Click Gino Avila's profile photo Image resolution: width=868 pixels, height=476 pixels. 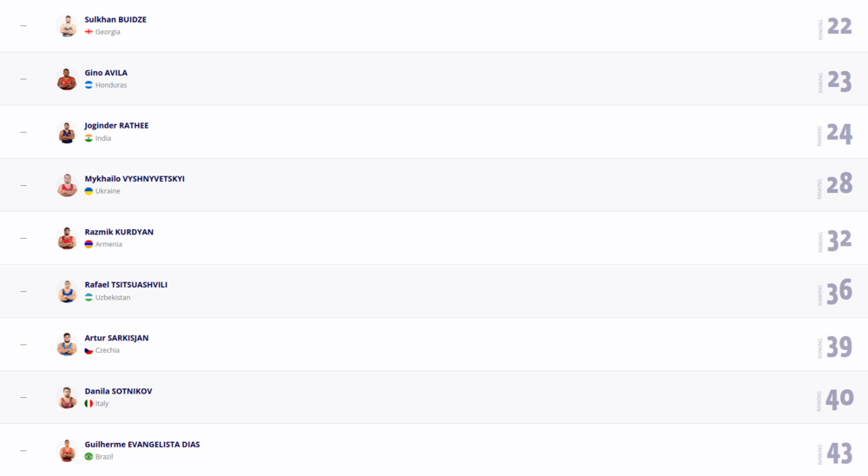click(x=67, y=79)
